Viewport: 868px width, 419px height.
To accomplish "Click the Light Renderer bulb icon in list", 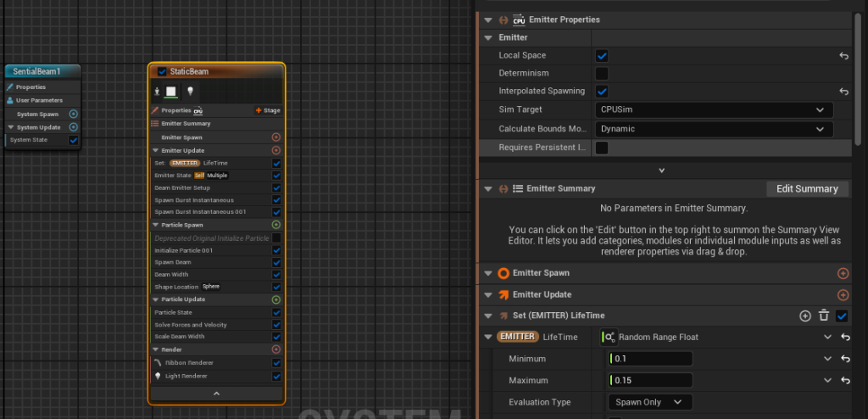I will tap(159, 376).
